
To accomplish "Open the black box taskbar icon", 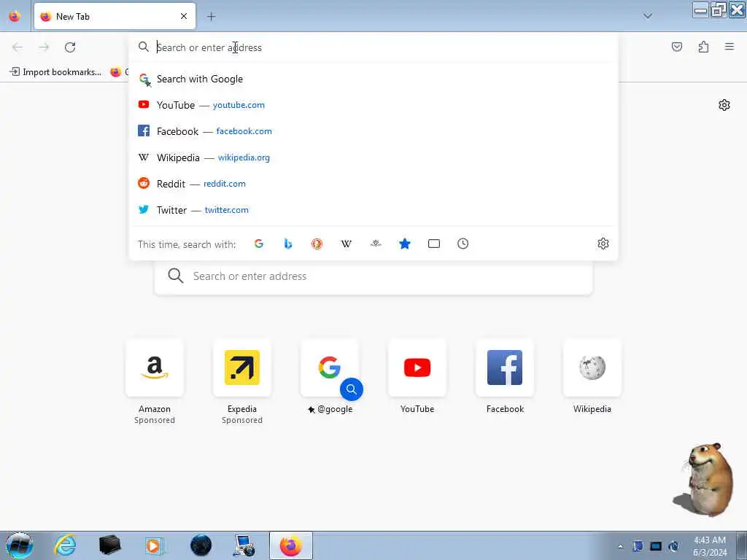I will pos(109,545).
